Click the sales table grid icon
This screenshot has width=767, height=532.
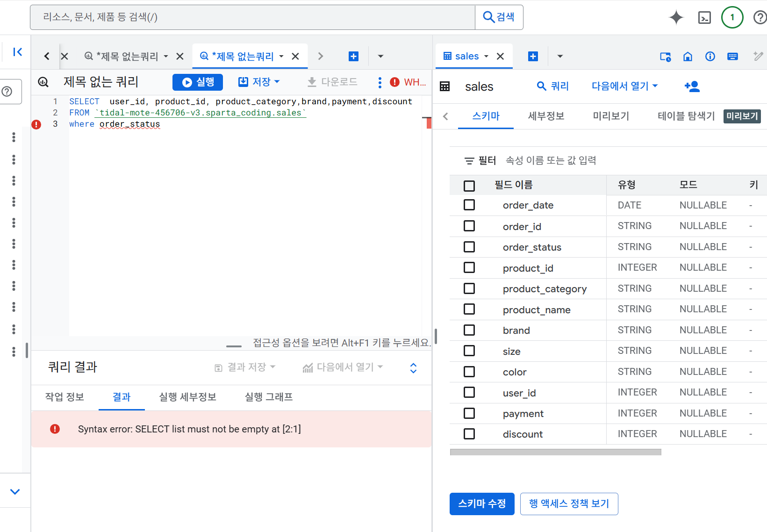pyautogui.click(x=445, y=86)
